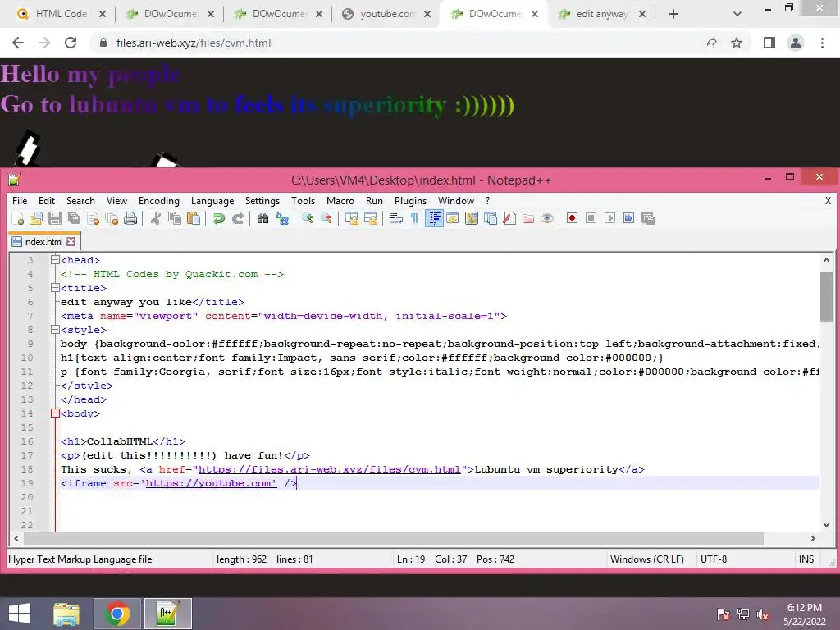Click the youtube.com link in code

(x=211, y=483)
